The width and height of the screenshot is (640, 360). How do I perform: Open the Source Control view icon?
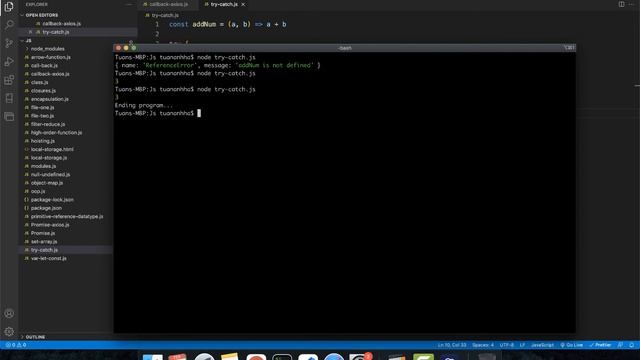coord(9,43)
